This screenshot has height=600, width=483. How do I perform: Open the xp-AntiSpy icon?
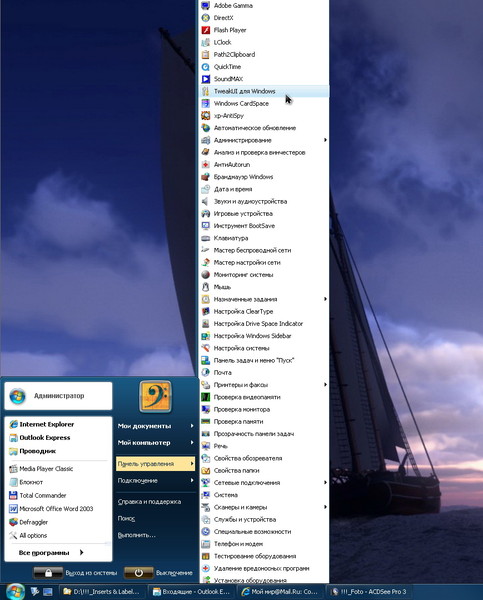[x=206, y=116]
